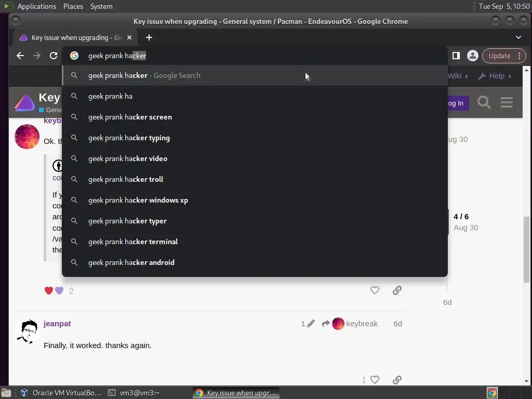The width and height of the screenshot is (532, 399).
Task: Click the Chrome 'Key issue when upgr…' taskbar entry
Action: 236,393
